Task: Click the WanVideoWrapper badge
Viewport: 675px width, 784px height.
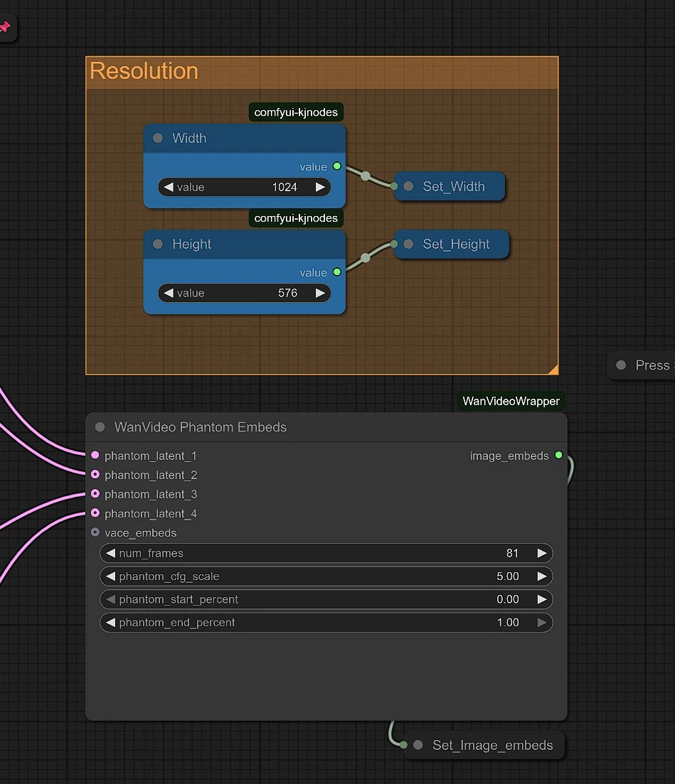Action: (511, 401)
